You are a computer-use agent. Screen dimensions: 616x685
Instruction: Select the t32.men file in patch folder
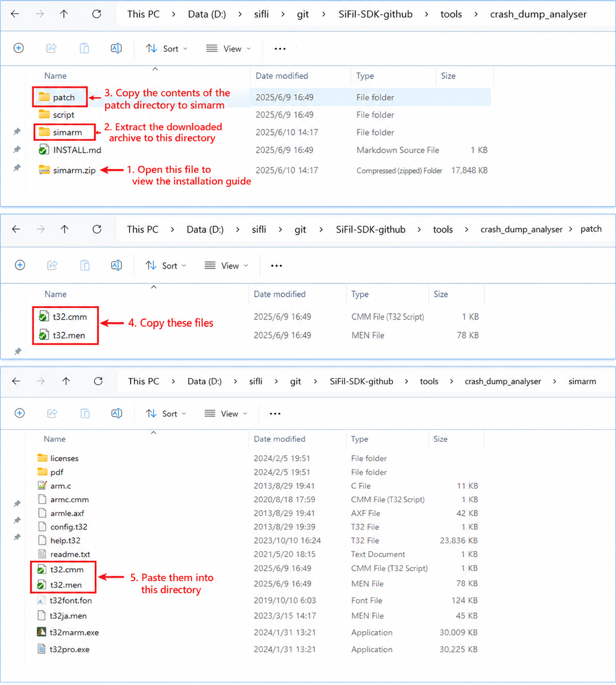(x=62, y=335)
